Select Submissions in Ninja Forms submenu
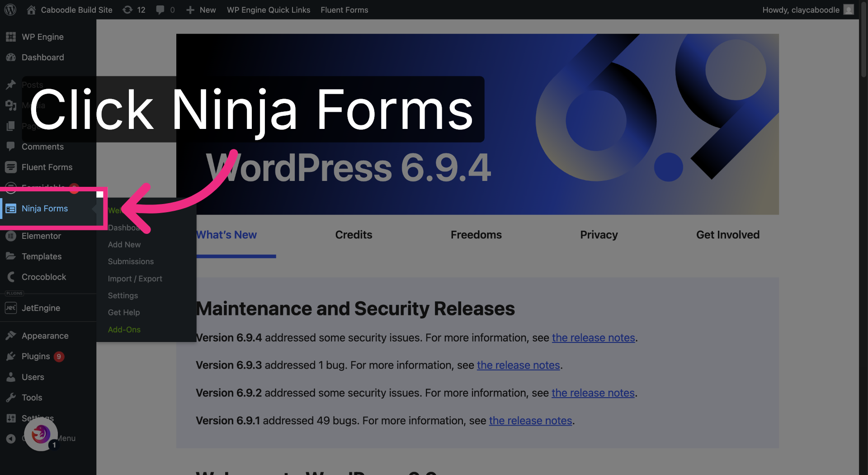 coord(131,261)
